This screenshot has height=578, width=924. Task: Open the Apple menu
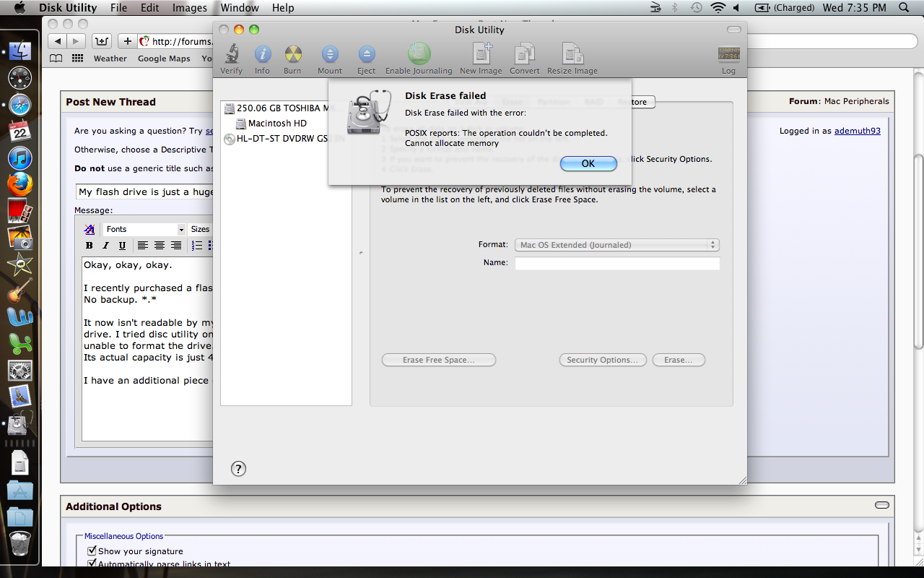tap(19, 8)
